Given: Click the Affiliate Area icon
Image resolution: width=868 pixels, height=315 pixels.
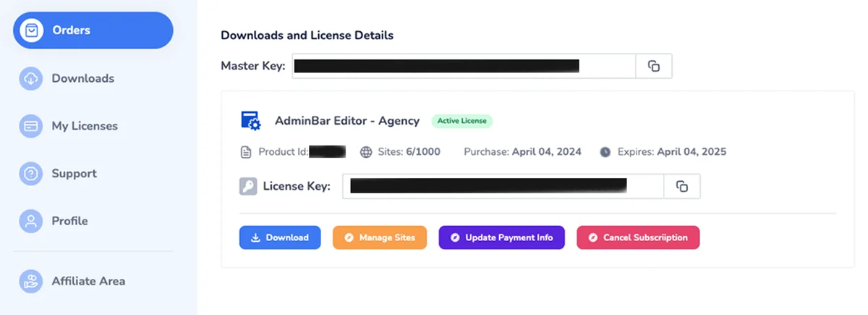Looking at the screenshot, I should click(x=31, y=281).
